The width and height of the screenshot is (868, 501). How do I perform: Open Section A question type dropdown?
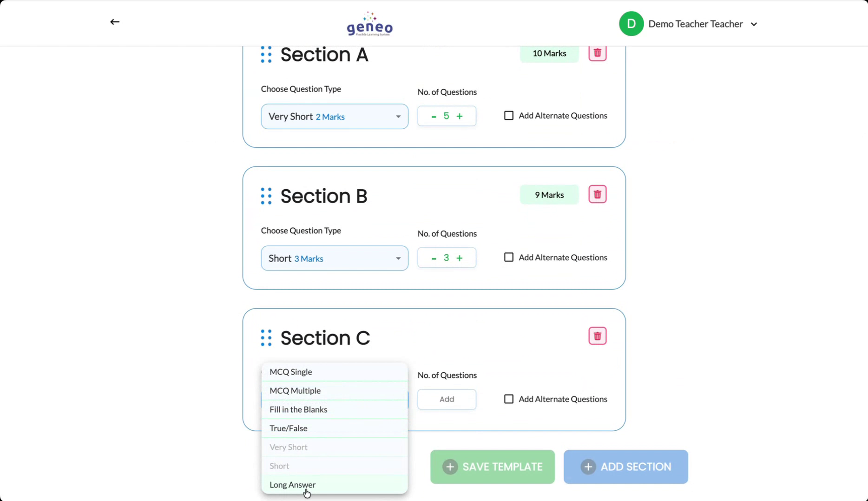coord(335,117)
